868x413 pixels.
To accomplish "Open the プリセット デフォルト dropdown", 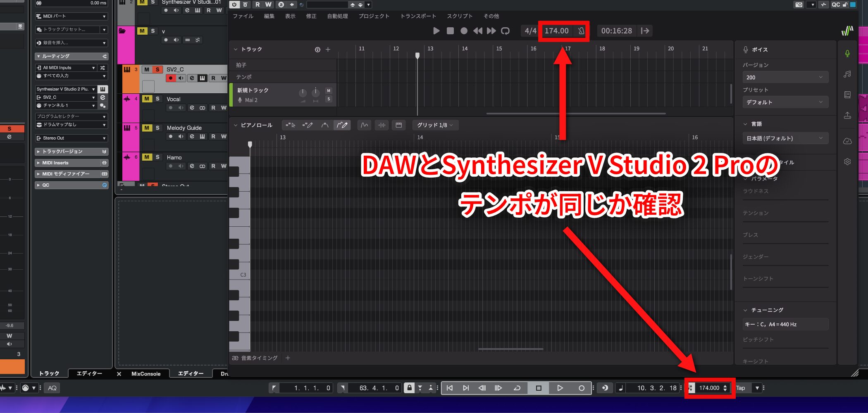I will [x=785, y=102].
